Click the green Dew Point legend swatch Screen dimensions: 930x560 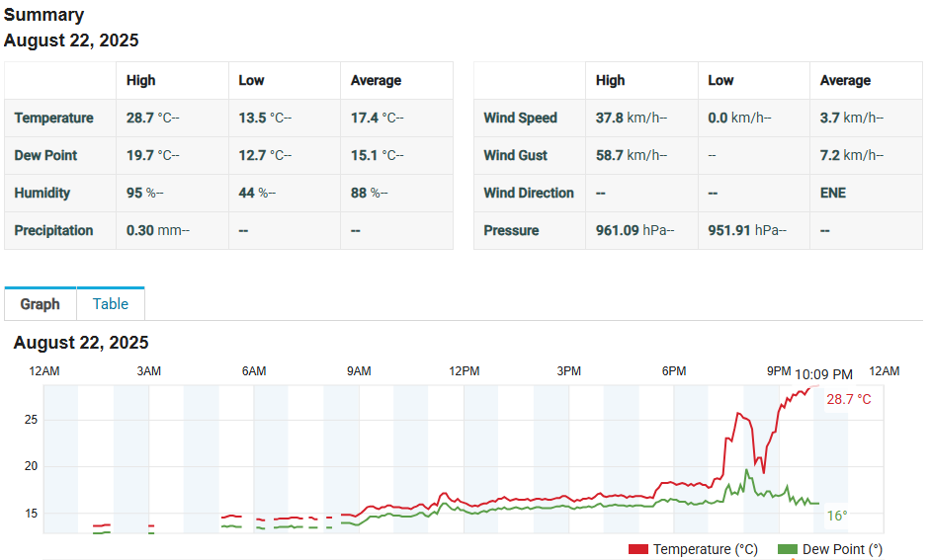coord(788,549)
